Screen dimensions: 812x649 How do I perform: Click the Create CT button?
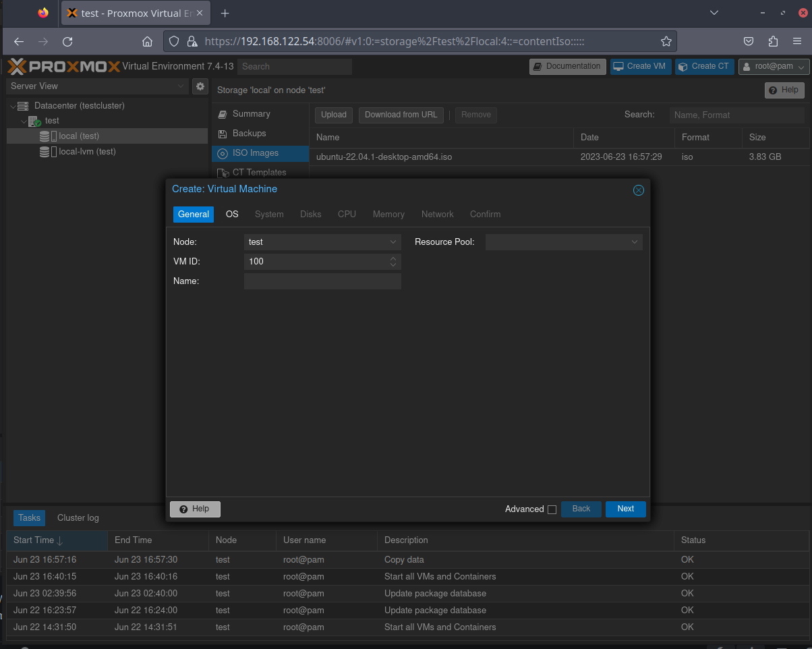(705, 66)
